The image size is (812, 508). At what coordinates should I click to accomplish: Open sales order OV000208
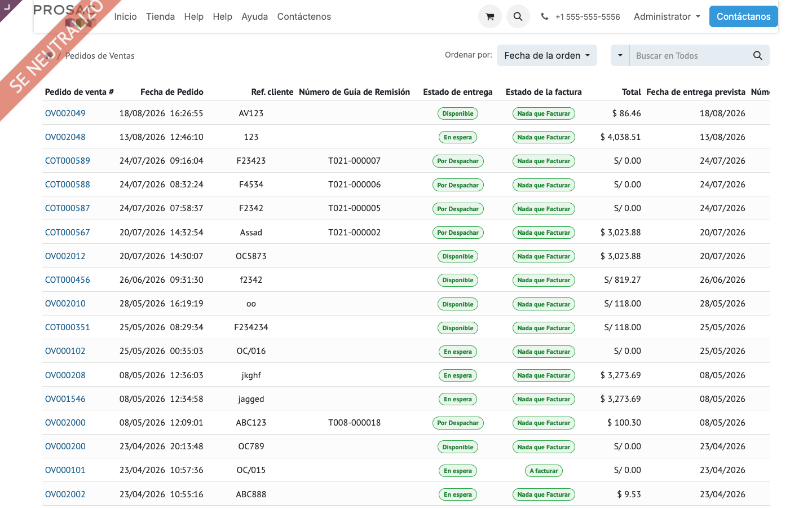[65, 375]
